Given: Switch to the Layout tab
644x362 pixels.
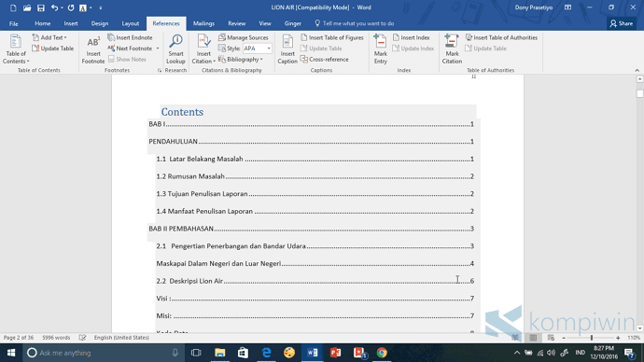Looking at the screenshot, I should [130, 23].
